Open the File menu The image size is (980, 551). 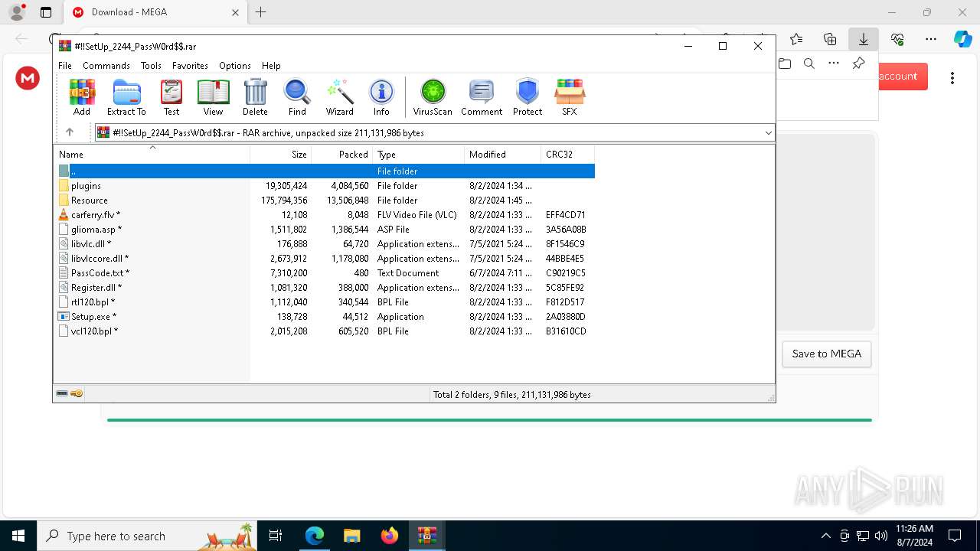65,66
